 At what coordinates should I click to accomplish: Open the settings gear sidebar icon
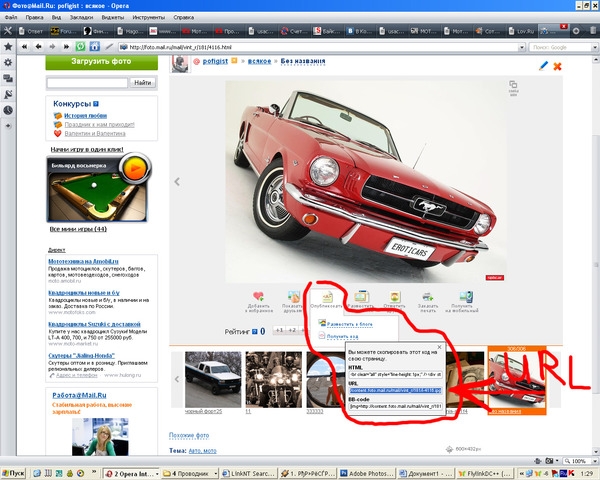[8, 62]
